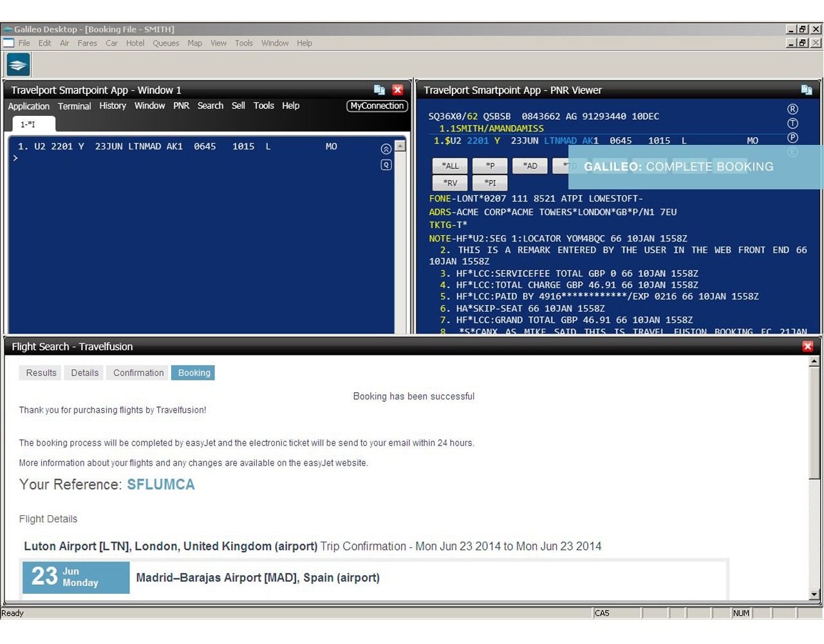Click the copy icon in PNR Viewer title bar
Screen dimensions: 824x644
[807, 90]
